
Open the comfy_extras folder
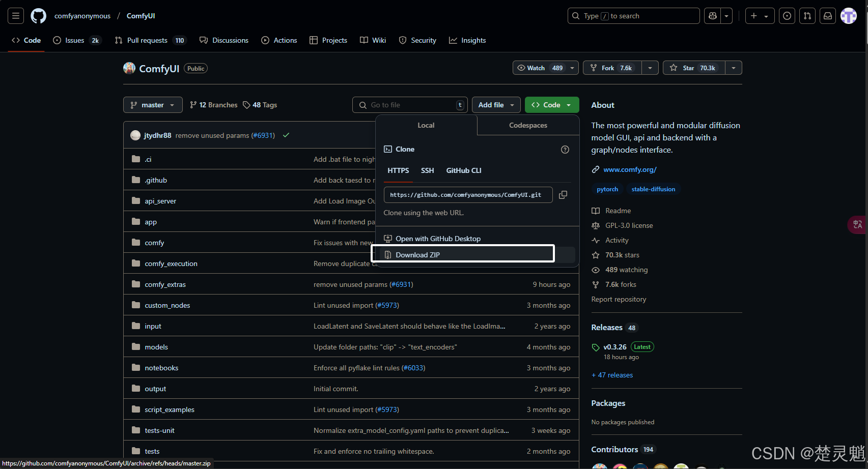click(x=165, y=284)
